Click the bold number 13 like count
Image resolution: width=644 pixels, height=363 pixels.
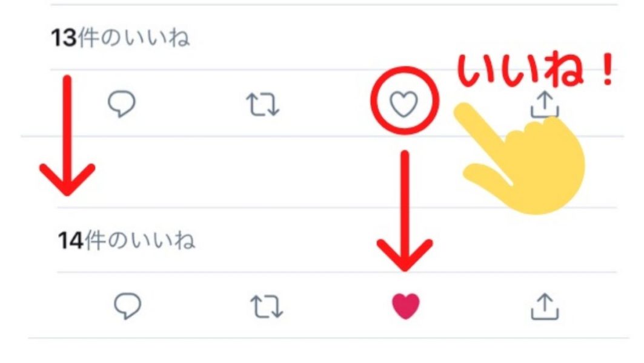pos(64,38)
